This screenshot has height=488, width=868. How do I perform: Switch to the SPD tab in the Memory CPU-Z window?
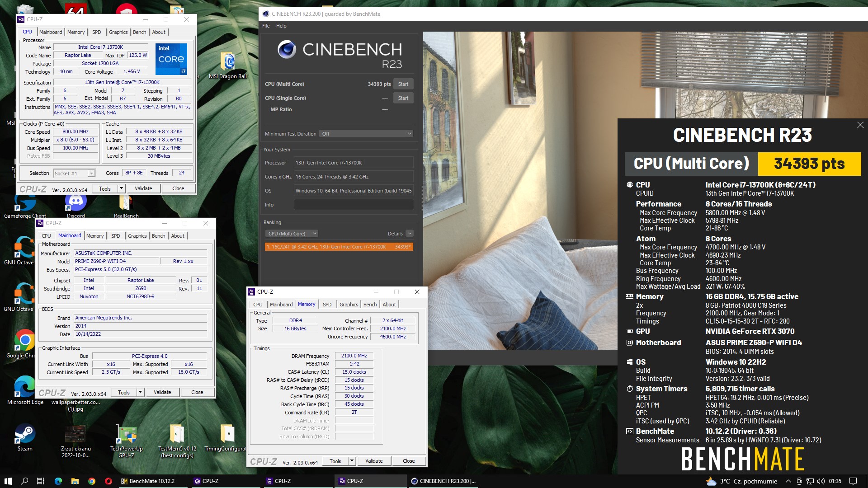tap(327, 305)
